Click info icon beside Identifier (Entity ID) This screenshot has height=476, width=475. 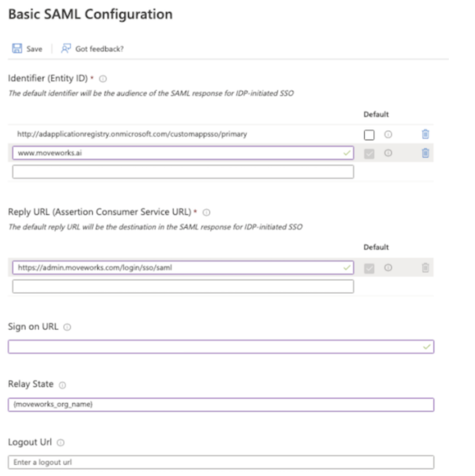(103, 79)
